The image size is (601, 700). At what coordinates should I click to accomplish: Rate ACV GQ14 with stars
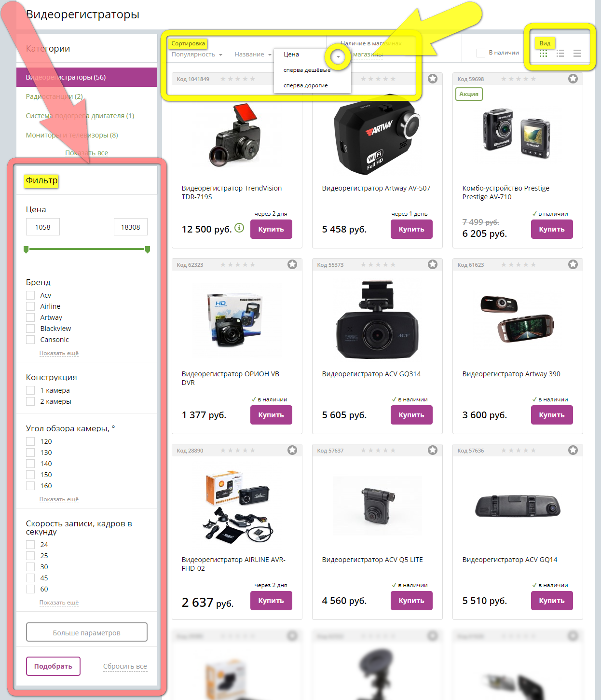point(519,451)
